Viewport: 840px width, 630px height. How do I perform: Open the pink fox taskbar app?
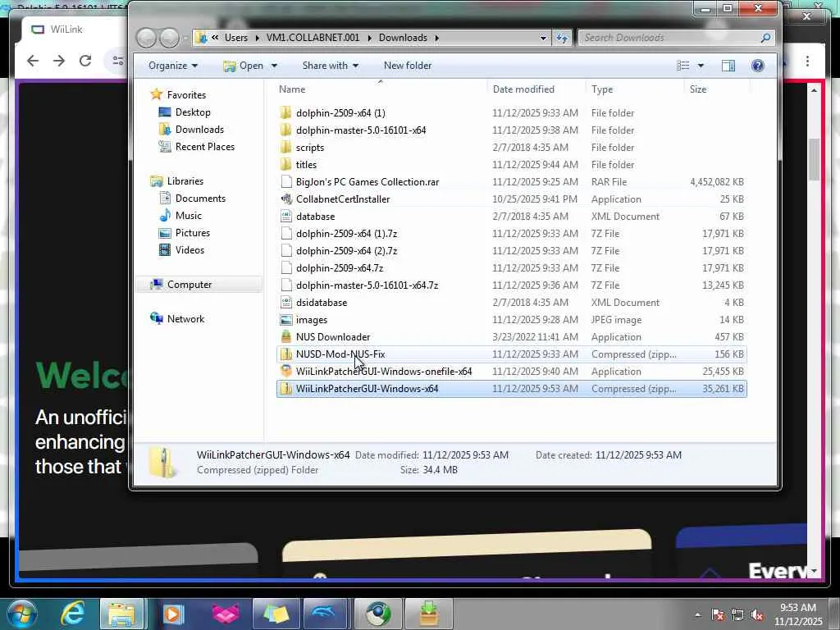(x=226, y=614)
